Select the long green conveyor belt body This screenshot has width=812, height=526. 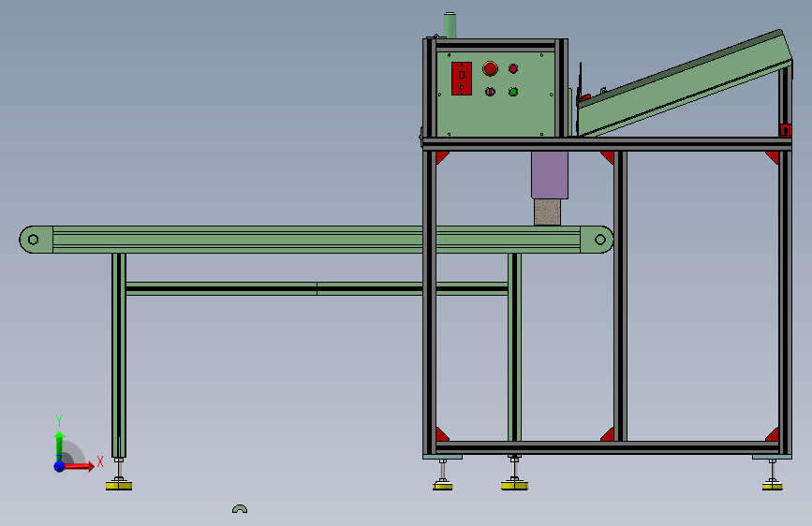[x=316, y=240]
